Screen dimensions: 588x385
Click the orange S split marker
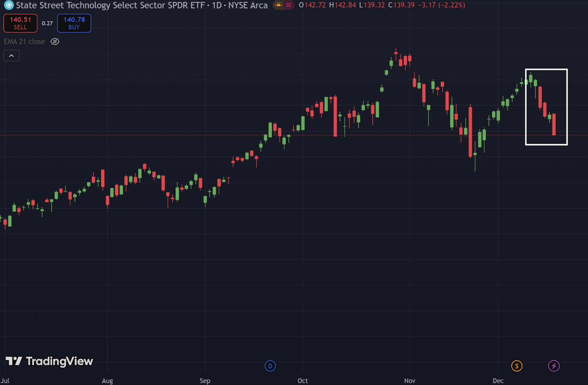coord(517,366)
